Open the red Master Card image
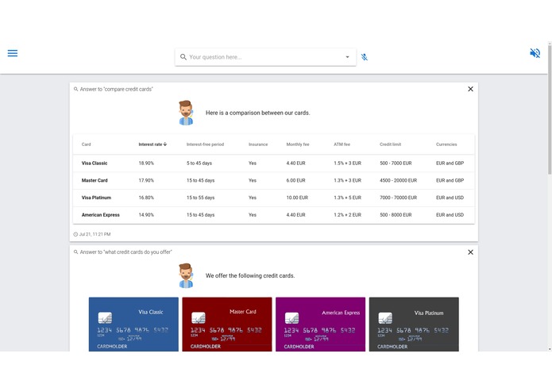Viewport: 552px width, 392px height. [x=227, y=324]
